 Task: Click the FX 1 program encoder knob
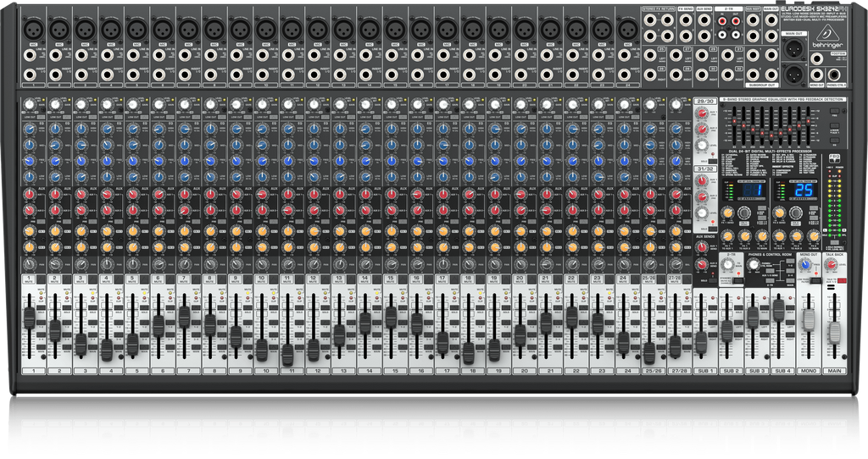pyautogui.click(x=744, y=213)
